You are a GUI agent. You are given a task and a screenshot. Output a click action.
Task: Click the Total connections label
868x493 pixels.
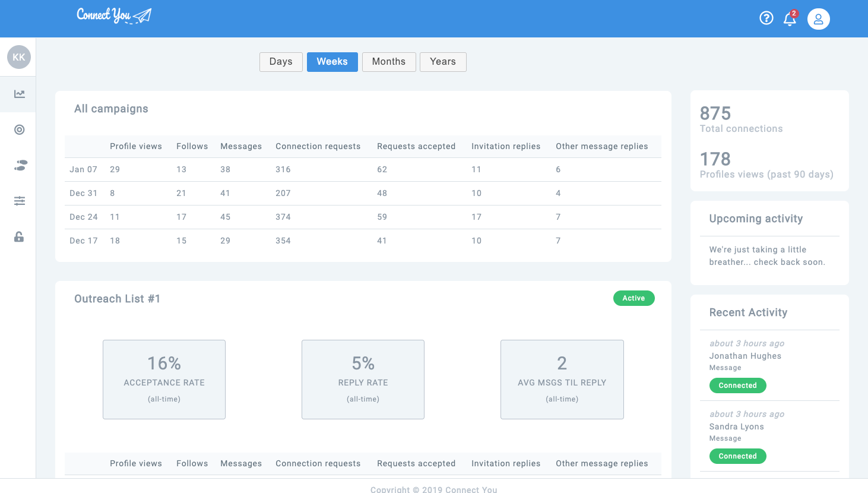741,128
